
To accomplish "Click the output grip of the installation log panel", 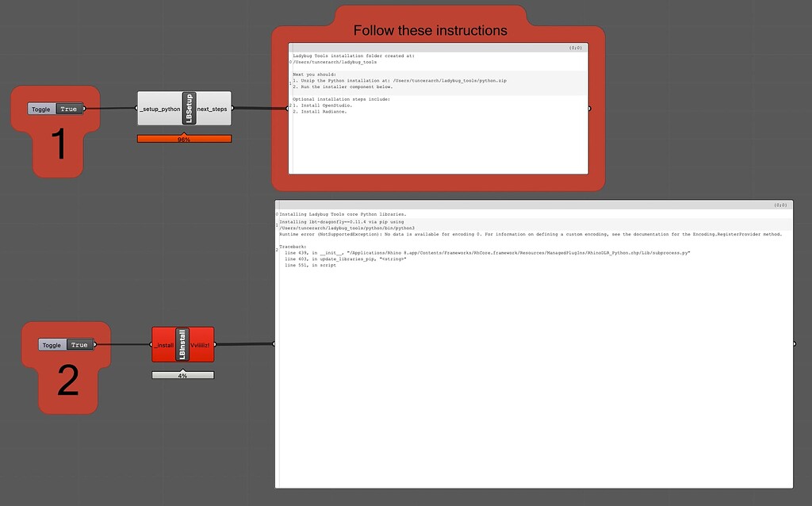I will [x=793, y=344].
